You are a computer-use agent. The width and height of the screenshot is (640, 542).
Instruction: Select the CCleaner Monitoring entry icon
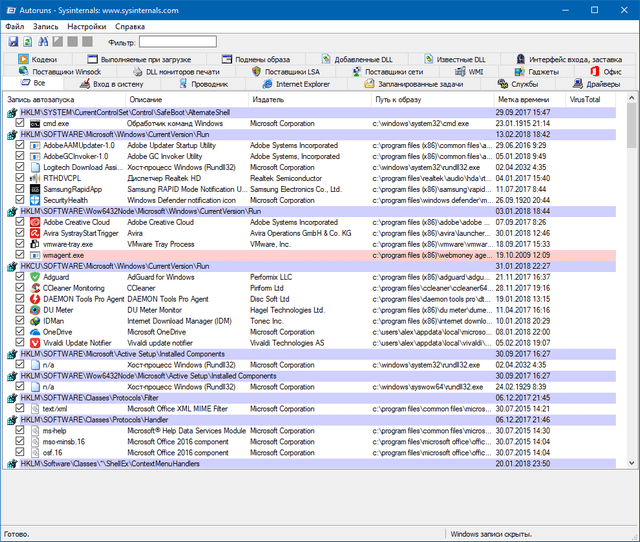34,288
